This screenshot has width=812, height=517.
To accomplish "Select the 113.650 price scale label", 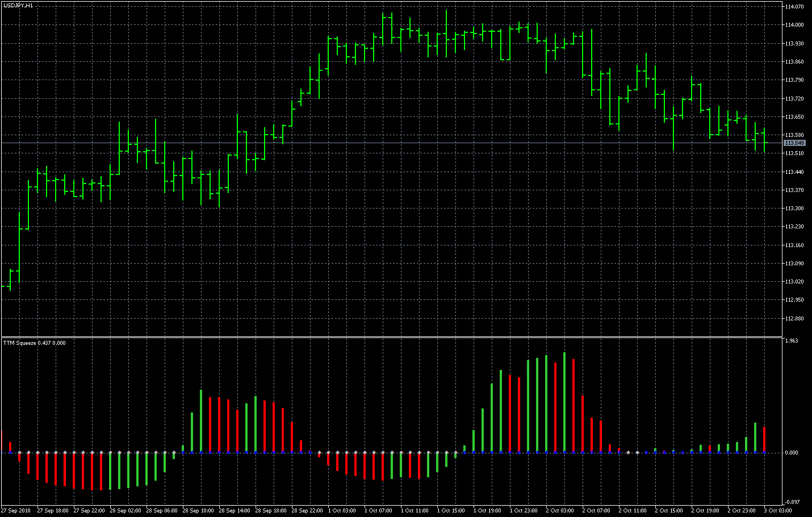I will (794, 117).
